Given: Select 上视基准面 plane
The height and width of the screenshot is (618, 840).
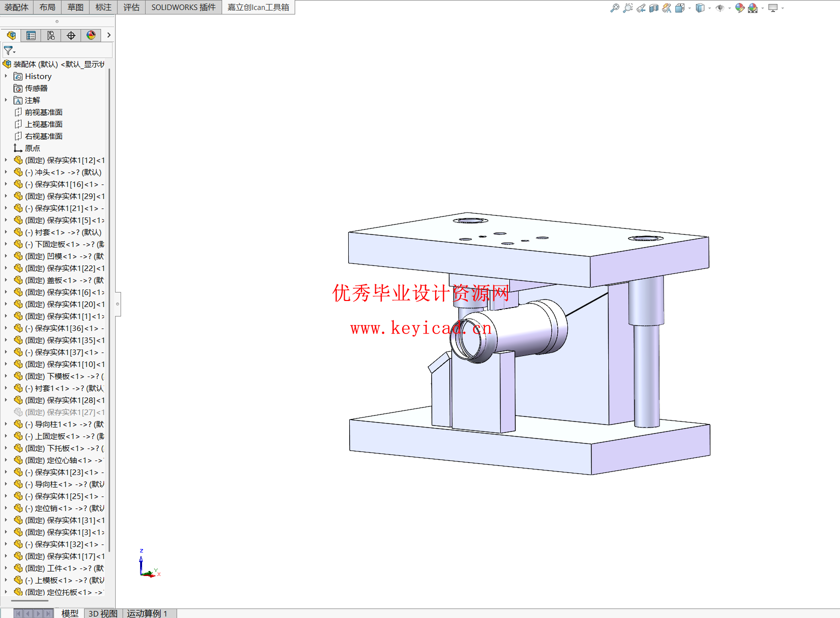Looking at the screenshot, I should point(39,124).
